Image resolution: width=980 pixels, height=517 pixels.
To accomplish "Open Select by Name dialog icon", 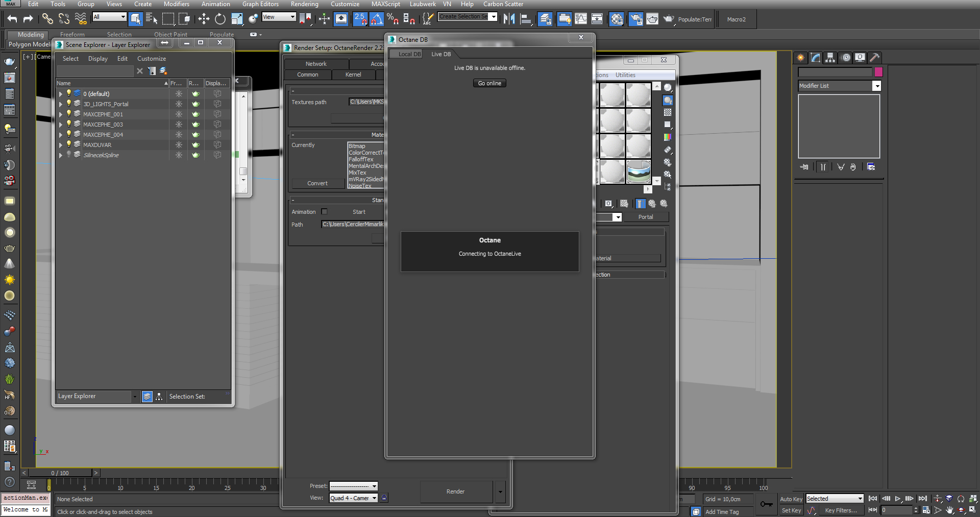I will (x=152, y=19).
